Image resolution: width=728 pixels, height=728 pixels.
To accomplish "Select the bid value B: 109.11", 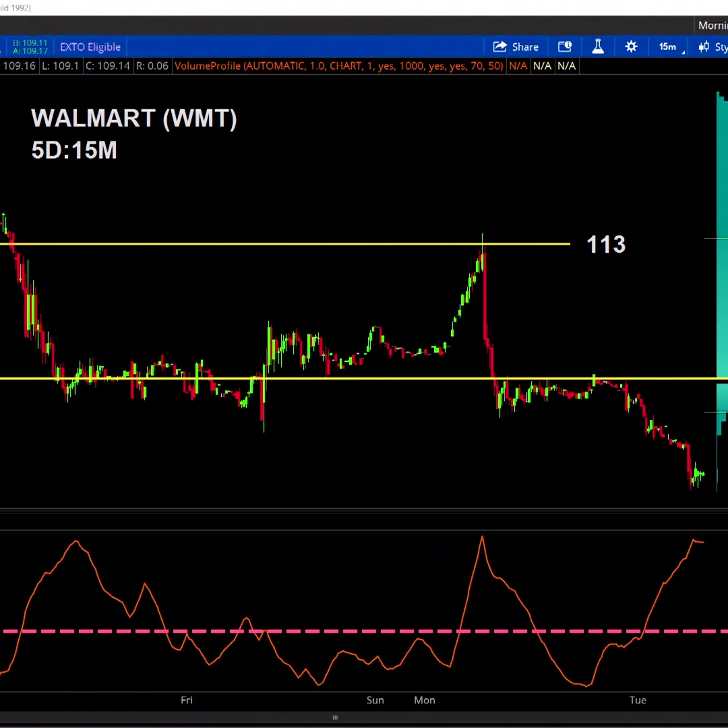I will point(30,42).
